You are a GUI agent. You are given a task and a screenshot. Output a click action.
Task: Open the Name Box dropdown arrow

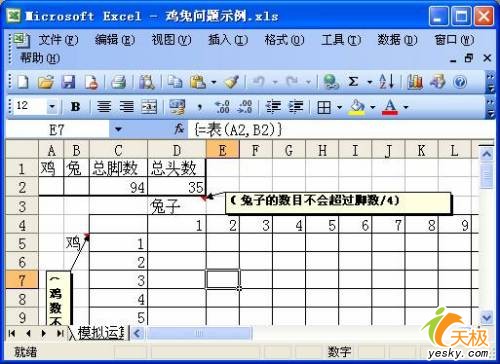pos(118,129)
